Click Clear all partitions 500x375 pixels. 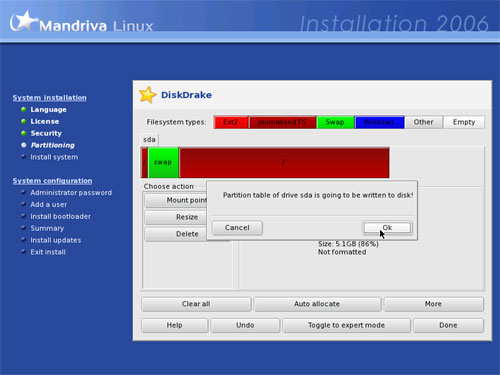[196, 304]
